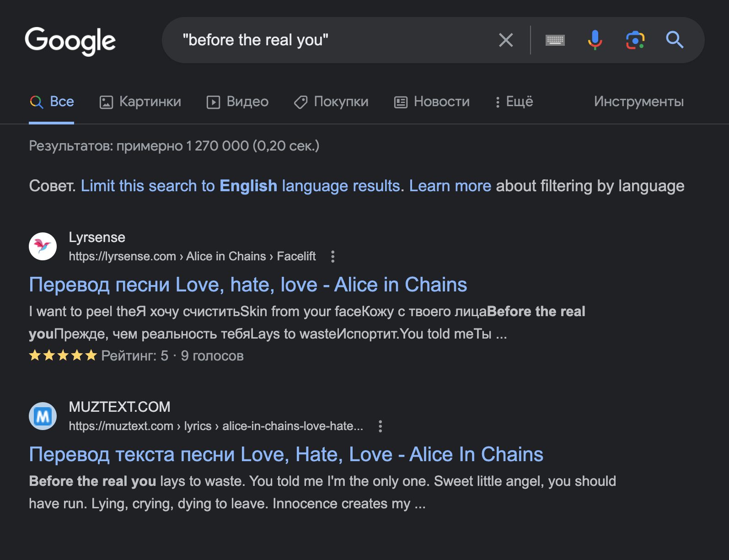This screenshot has height=560, width=729.
Task: Click the muztext.com breadcrumb URL
Action: click(216, 426)
